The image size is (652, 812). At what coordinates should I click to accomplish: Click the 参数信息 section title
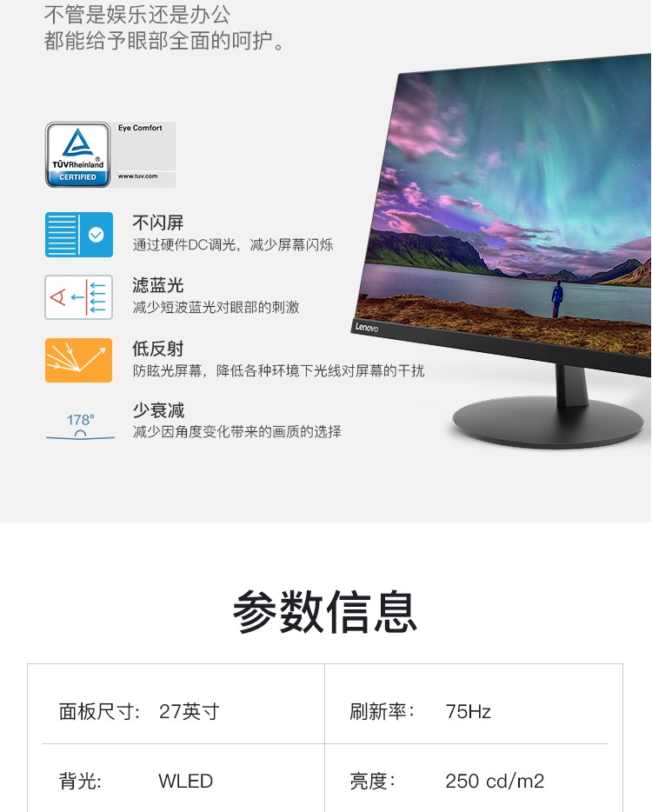[325, 611]
